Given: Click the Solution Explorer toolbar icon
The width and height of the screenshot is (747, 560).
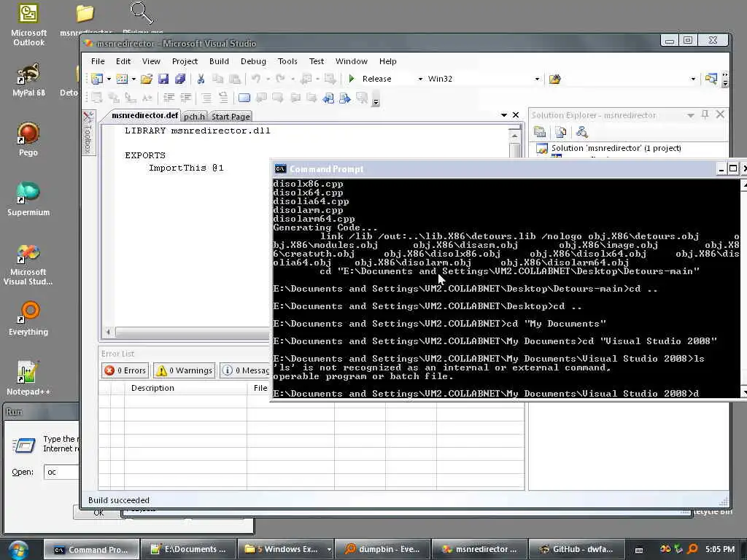Looking at the screenshot, I should 711,79.
